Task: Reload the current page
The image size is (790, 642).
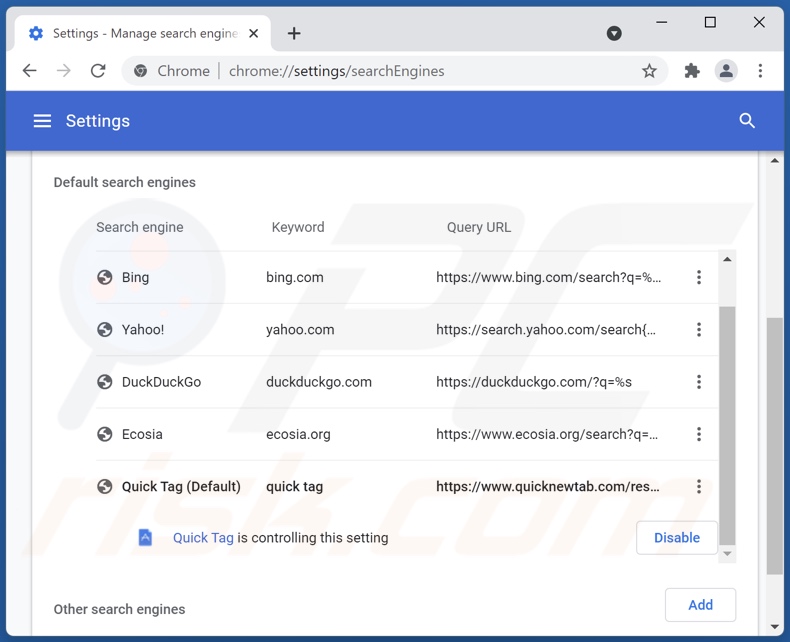Action: pyautogui.click(x=98, y=71)
